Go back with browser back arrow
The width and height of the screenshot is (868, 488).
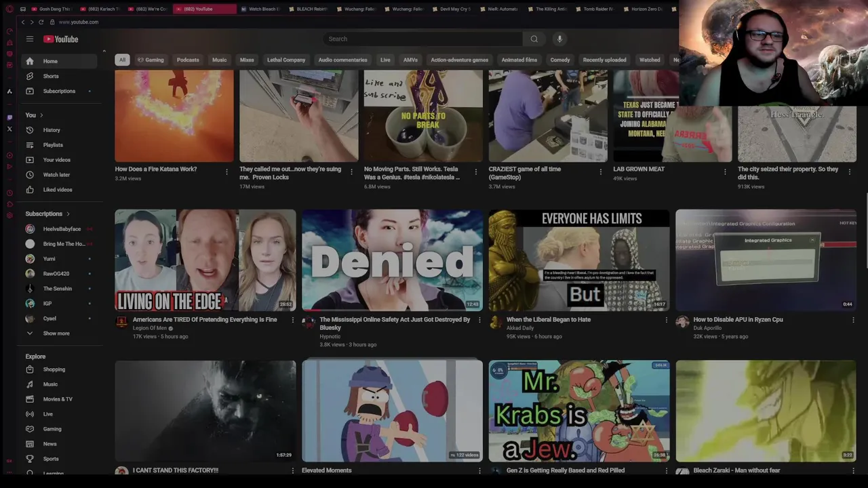point(23,22)
